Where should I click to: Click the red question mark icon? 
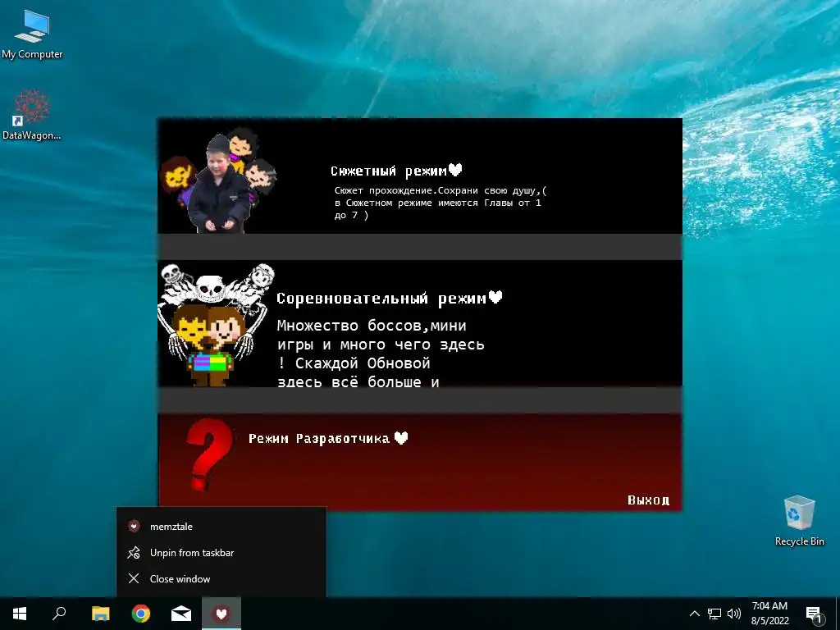(209, 455)
